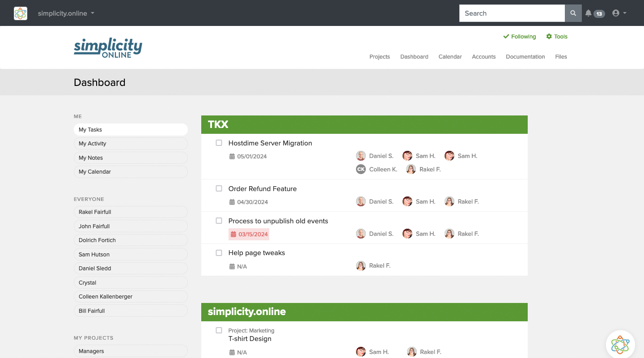Viewport: 644px width, 358px height.
Task: Click Sam H. avatar on Order Refund Feature
Action: (407, 201)
